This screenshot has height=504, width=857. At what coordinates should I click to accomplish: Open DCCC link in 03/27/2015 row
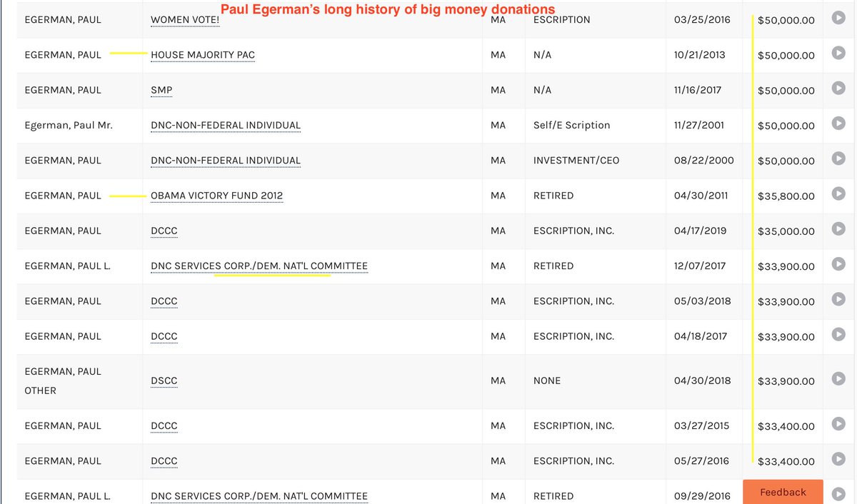[164, 425]
